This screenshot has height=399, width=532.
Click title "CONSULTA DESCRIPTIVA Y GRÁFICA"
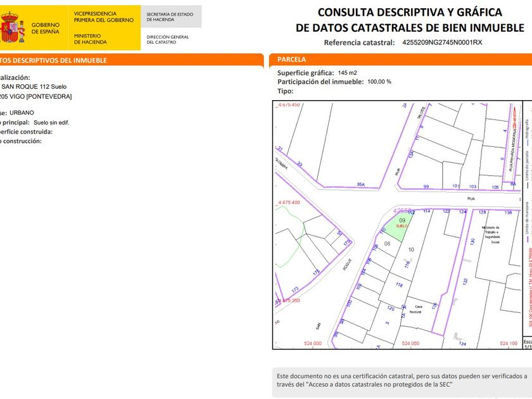coord(410,12)
